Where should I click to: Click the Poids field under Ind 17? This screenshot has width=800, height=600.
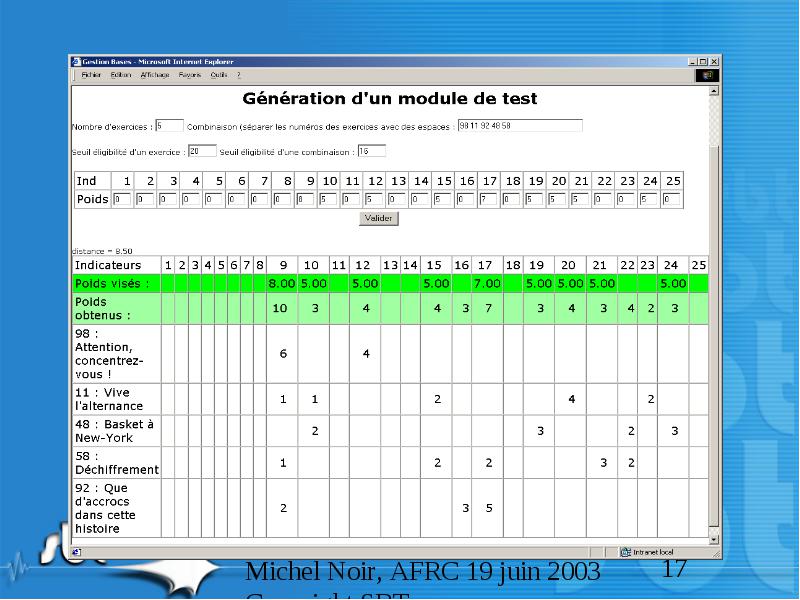click(x=488, y=199)
